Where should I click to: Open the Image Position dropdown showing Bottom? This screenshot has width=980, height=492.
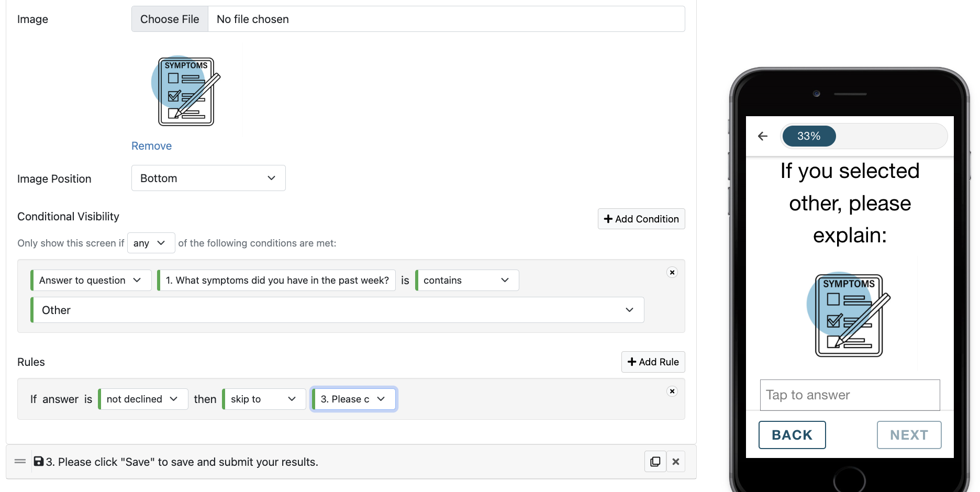pos(208,178)
